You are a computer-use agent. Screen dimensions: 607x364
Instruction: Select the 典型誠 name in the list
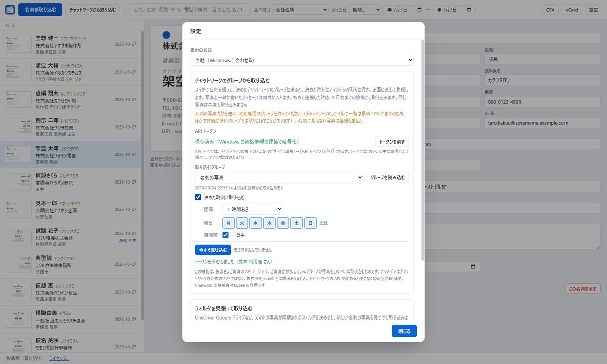click(44, 258)
